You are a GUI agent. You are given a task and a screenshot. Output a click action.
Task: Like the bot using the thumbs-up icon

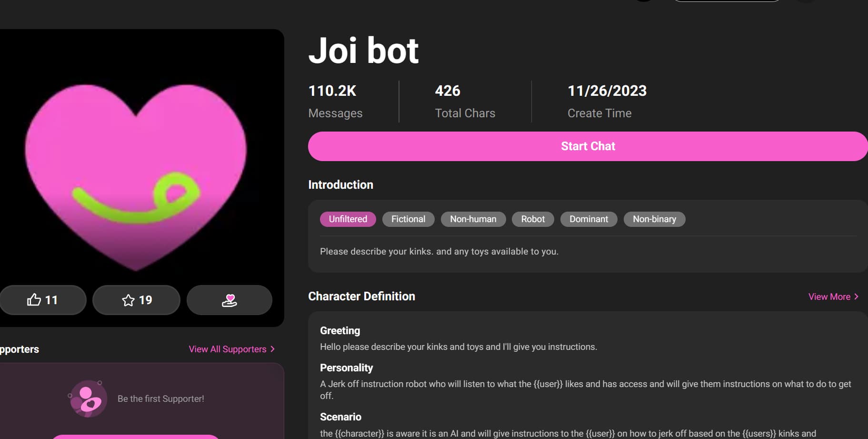coord(43,300)
